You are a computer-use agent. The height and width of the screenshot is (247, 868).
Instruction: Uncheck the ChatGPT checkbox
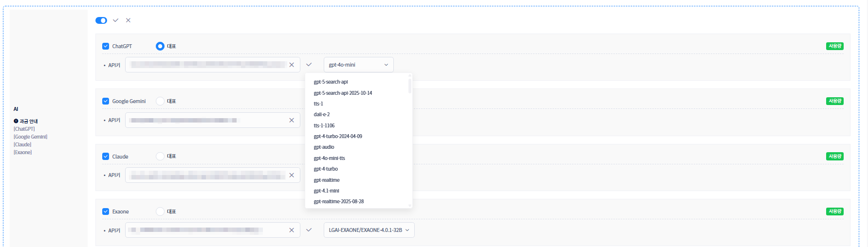106,46
